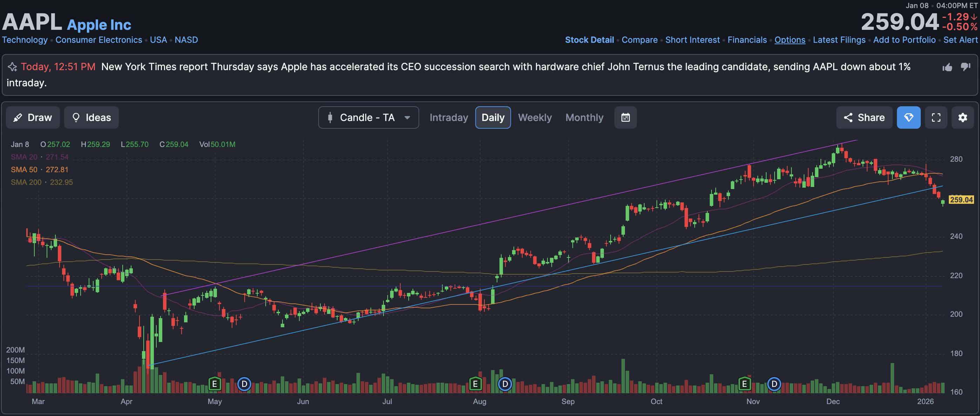Screen dimensions: 980x416
Task: Enter fullscreen chart mode
Action: tap(936, 118)
